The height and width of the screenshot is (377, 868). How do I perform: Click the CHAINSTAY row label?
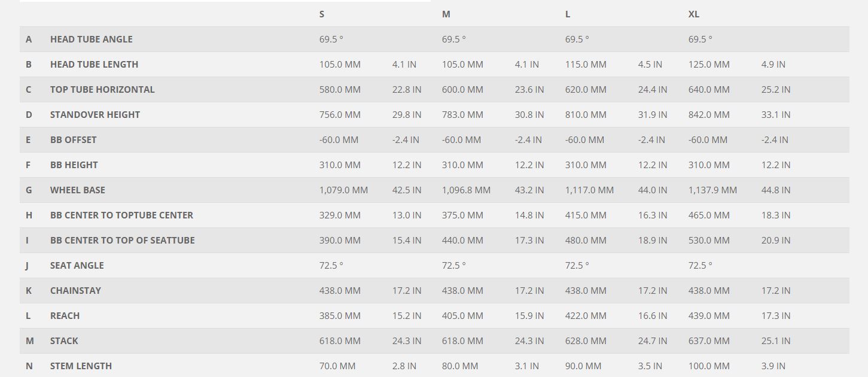[75, 290]
